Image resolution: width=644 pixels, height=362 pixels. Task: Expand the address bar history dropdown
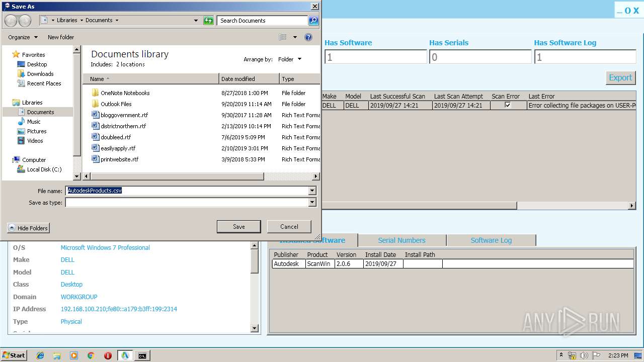click(x=196, y=21)
